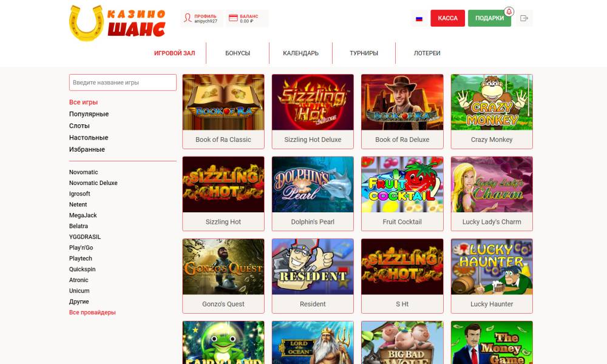Open the Касса red button
This screenshot has width=607, height=364.
(447, 18)
